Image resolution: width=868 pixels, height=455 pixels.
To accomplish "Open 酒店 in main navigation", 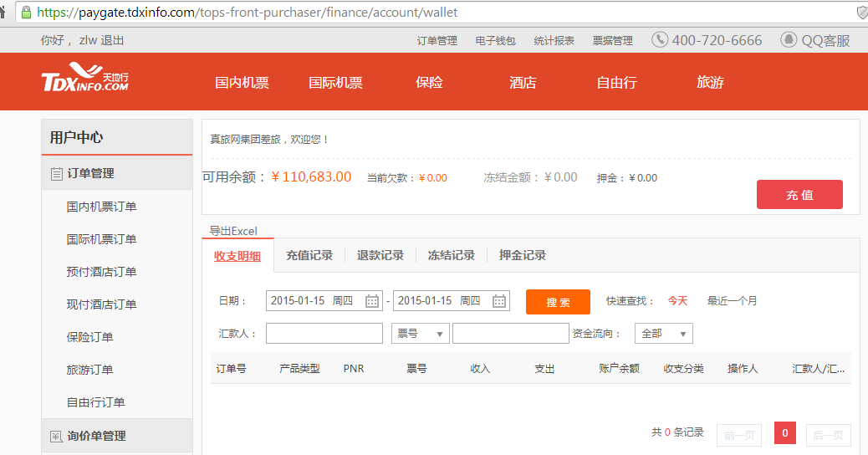I will pyautogui.click(x=523, y=83).
